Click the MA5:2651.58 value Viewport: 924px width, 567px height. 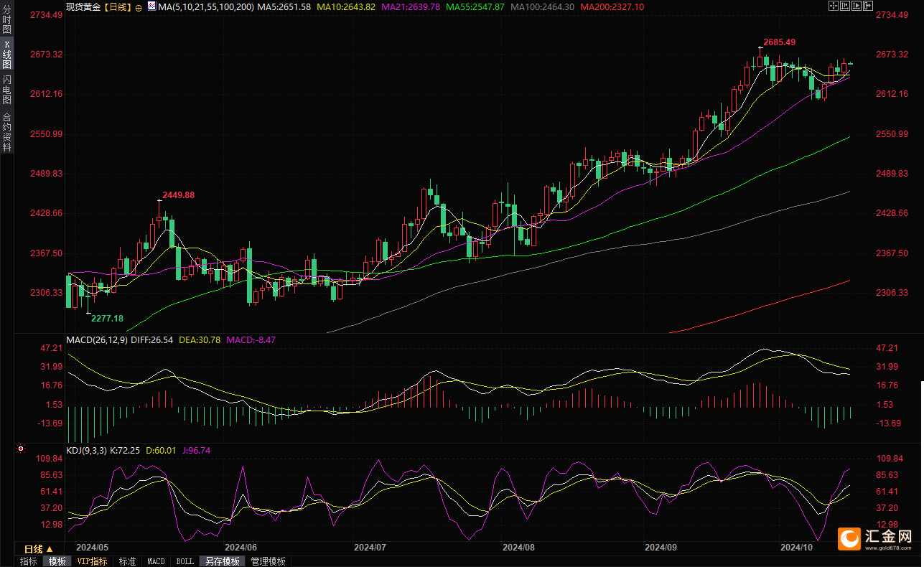click(284, 6)
